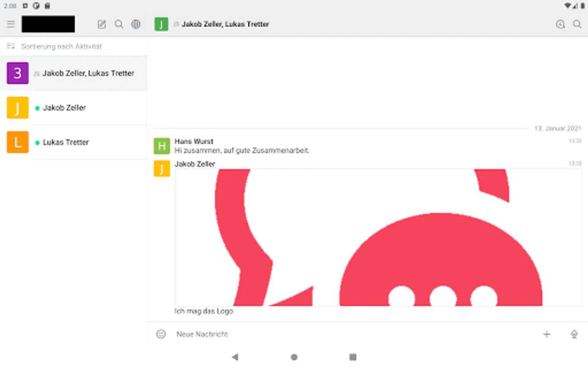The image size is (588, 368).
Task: Click the purple 3 group avatar
Action: click(18, 73)
